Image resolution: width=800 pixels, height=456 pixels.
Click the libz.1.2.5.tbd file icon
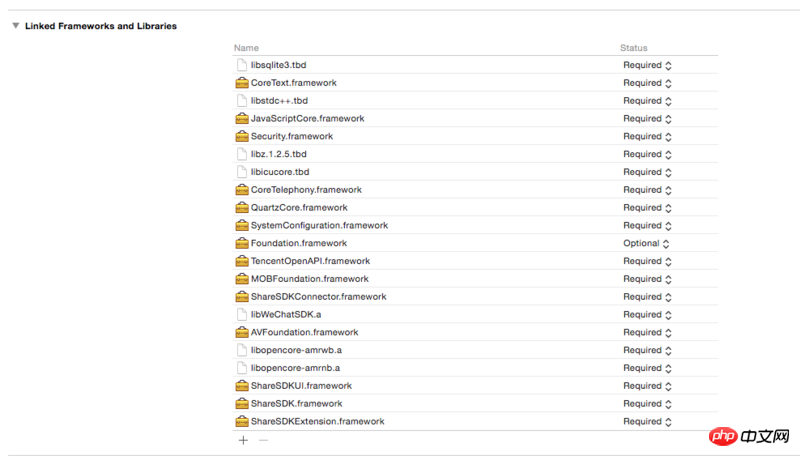click(x=242, y=154)
